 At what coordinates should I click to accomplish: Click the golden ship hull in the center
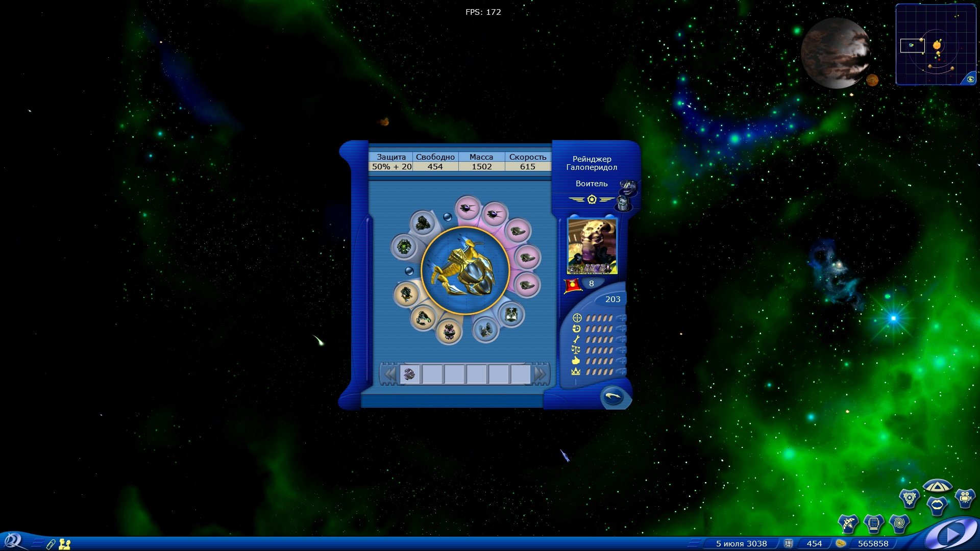[x=465, y=270]
